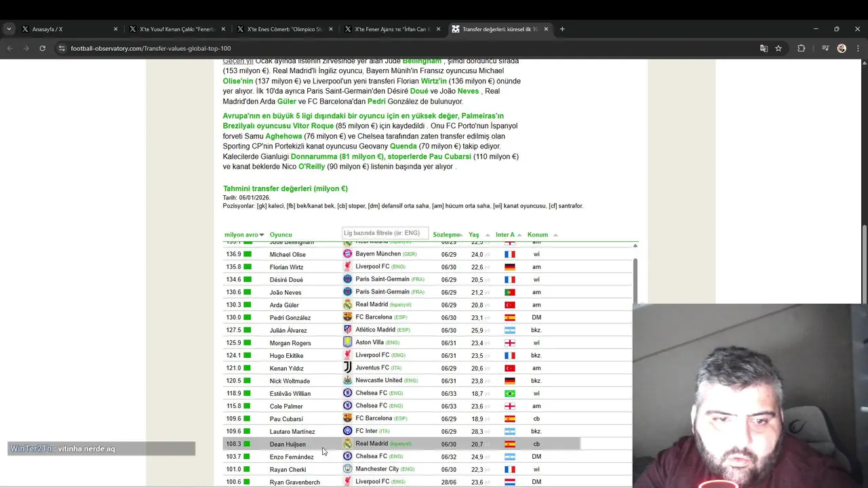Sort by Konum column arrow

(x=555, y=235)
